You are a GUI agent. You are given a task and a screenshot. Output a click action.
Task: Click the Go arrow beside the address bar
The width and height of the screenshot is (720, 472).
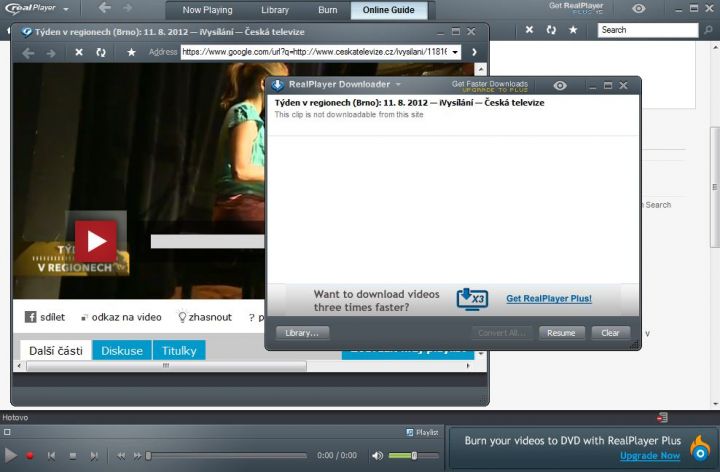[474, 52]
